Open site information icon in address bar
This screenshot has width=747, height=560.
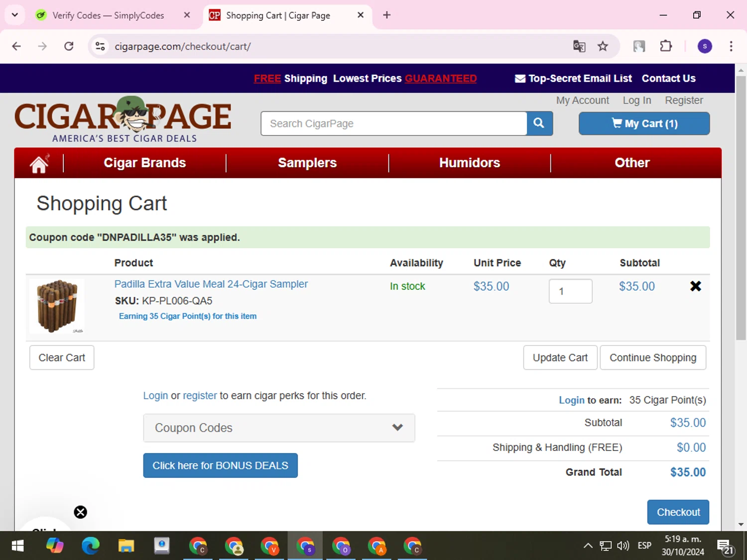pyautogui.click(x=100, y=46)
